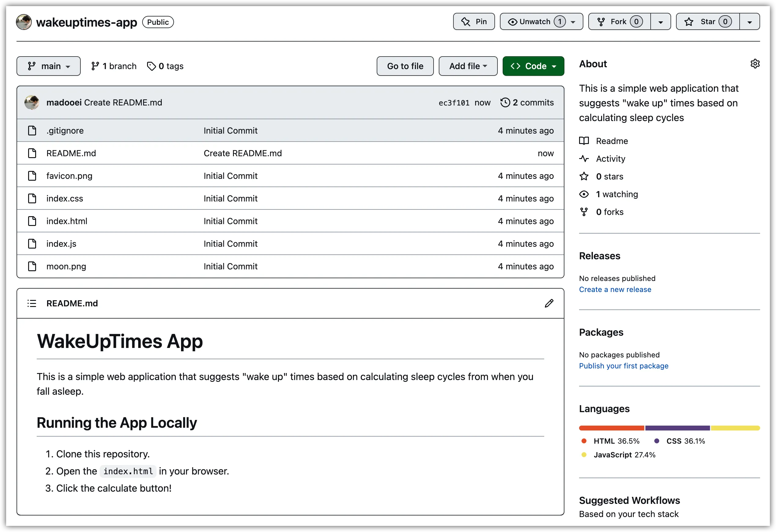The height and width of the screenshot is (532, 776).
Task: Open the repository owner avatar next to wakeuptimes-app
Action: point(24,22)
